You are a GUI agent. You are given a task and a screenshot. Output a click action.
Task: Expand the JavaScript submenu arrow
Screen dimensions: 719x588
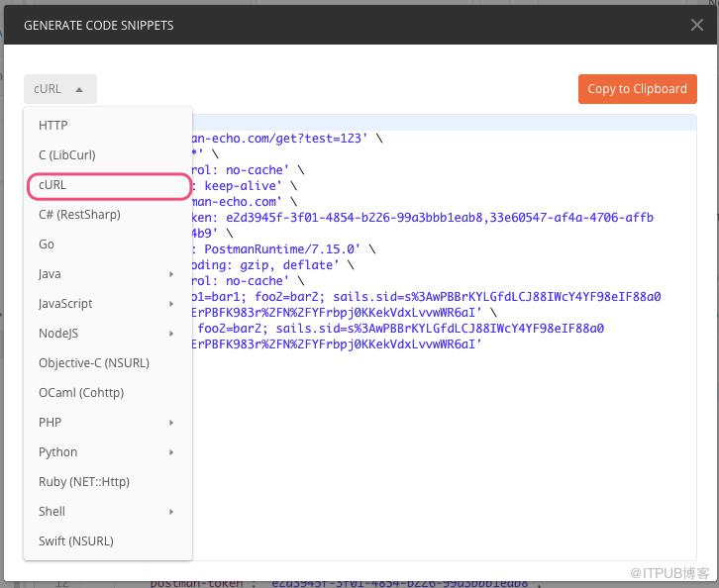(171, 304)
